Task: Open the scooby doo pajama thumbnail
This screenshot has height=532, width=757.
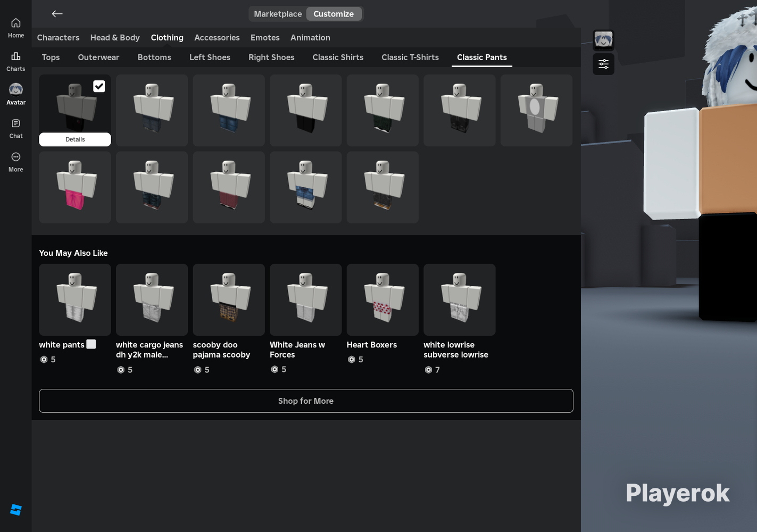Action: [x=229, y=300]
